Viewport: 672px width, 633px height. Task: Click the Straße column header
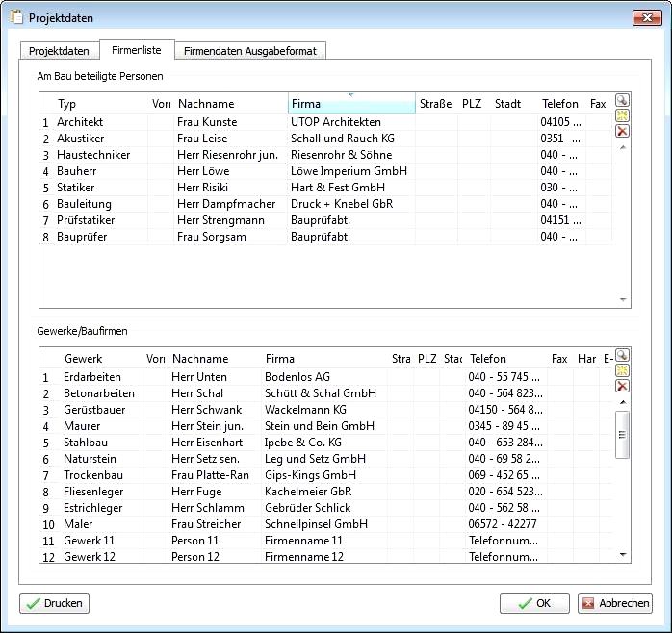436,104
